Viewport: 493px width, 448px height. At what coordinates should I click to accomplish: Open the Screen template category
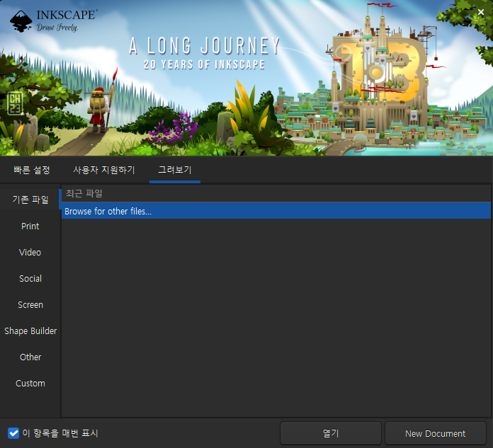pos(30,305)
